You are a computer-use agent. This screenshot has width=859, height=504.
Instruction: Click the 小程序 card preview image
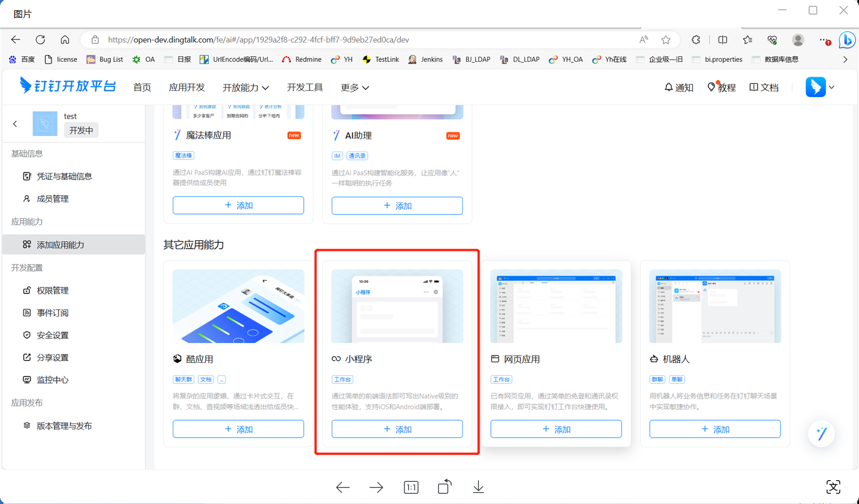click(x=397, y=306)
